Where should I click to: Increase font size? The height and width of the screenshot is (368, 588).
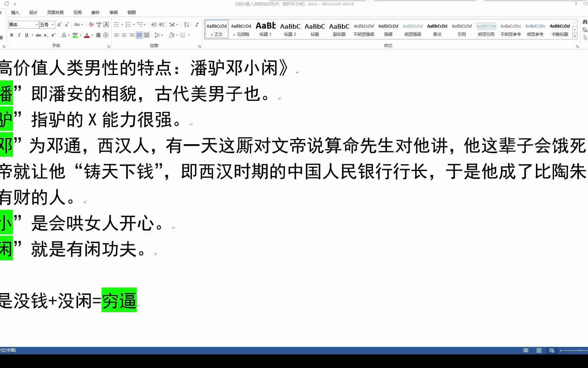click(x=59, y=25)
